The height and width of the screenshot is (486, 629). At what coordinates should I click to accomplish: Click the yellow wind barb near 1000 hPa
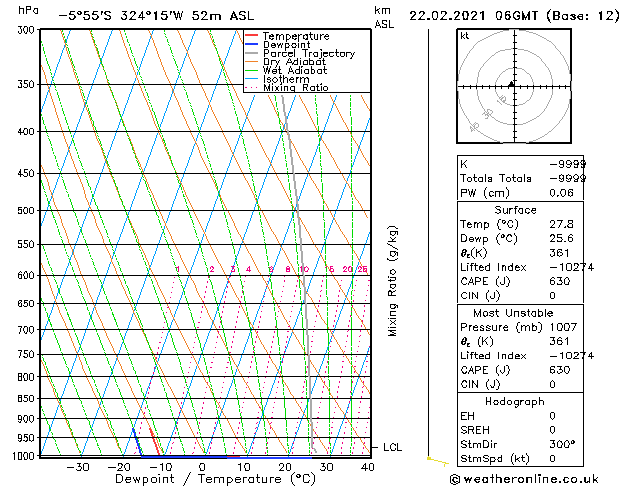pos(437,461)
